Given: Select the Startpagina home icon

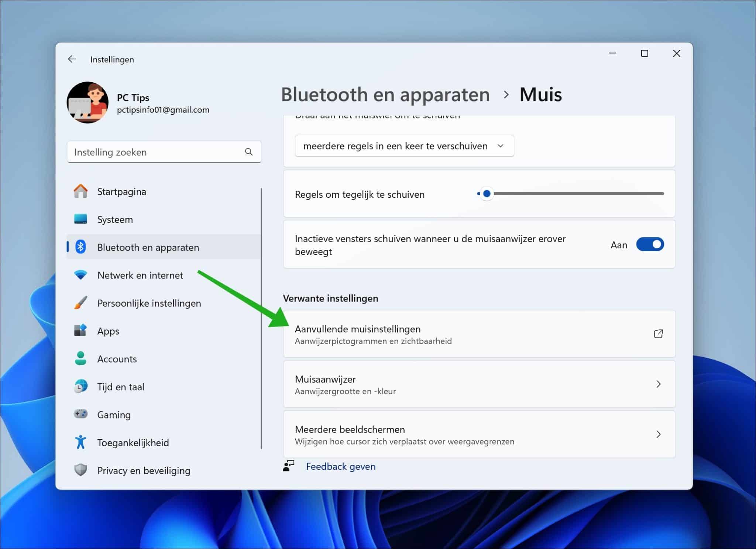Looking at the screenshot, I should point(80,191).
